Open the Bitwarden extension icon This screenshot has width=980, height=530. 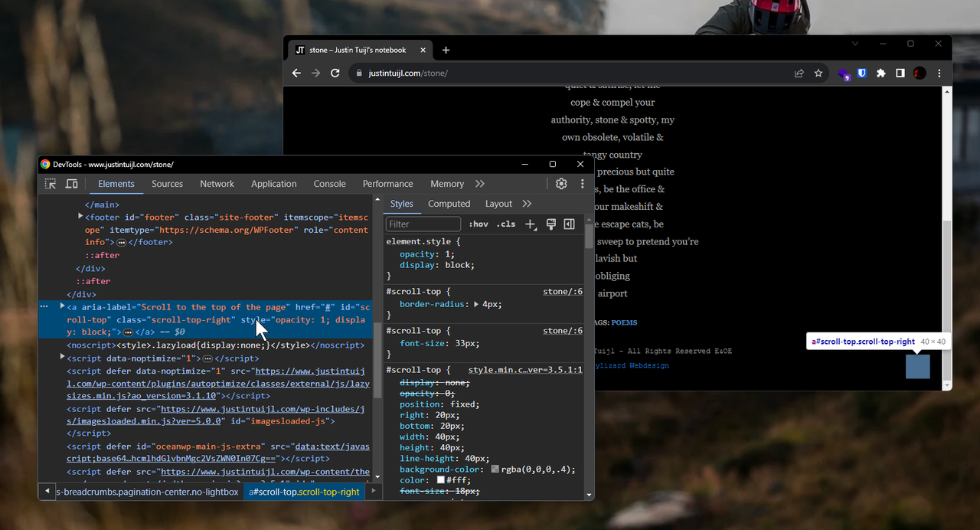point(862,74)
